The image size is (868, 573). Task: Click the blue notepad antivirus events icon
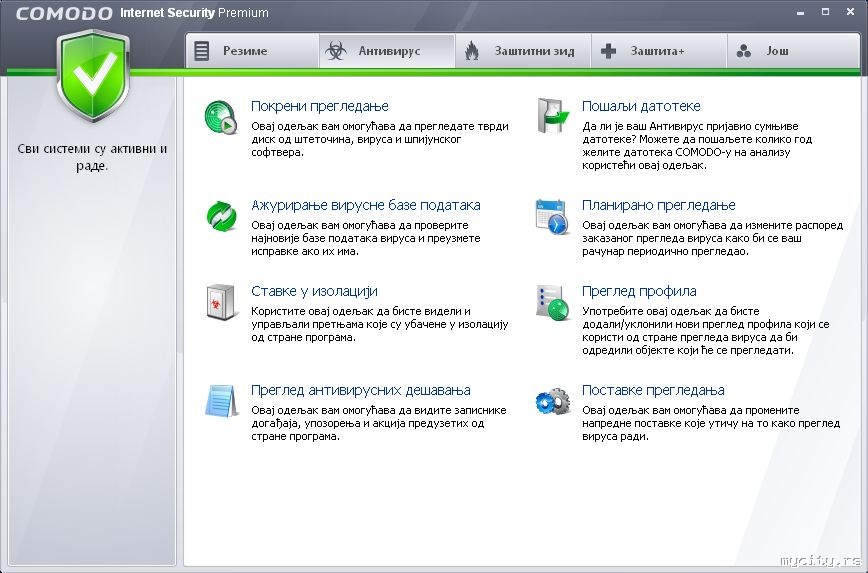[x=221, y=401]
